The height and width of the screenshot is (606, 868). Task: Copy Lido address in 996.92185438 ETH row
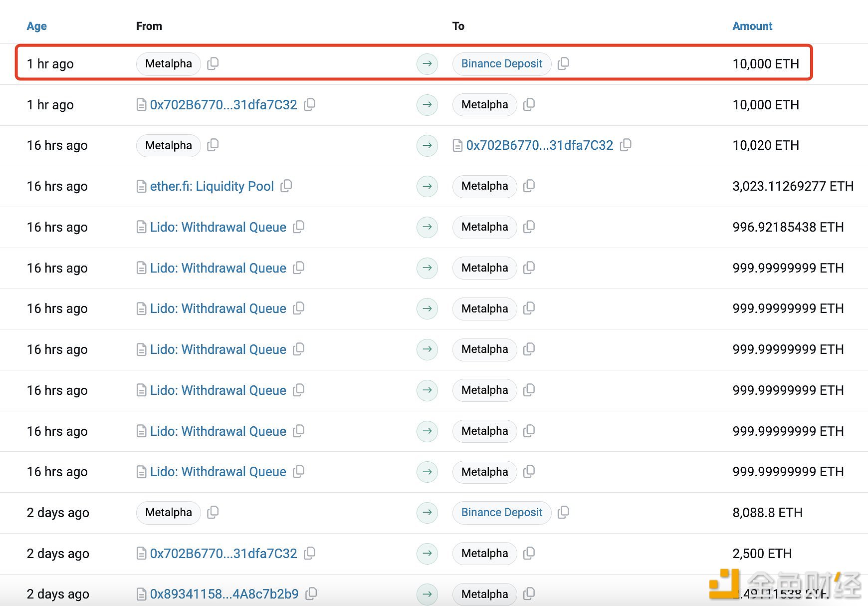(299, 227)
